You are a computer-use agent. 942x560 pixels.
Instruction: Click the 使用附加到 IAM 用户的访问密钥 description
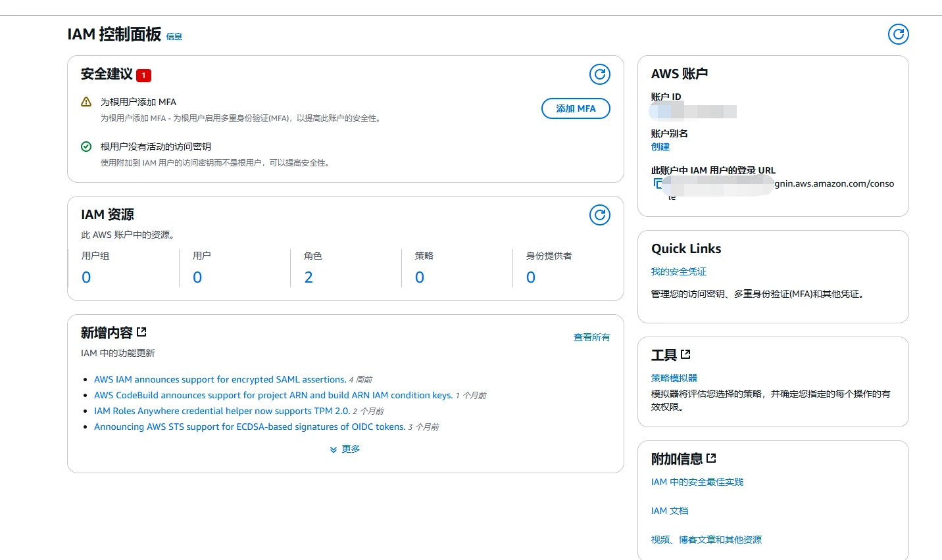[x=214, y=162]
